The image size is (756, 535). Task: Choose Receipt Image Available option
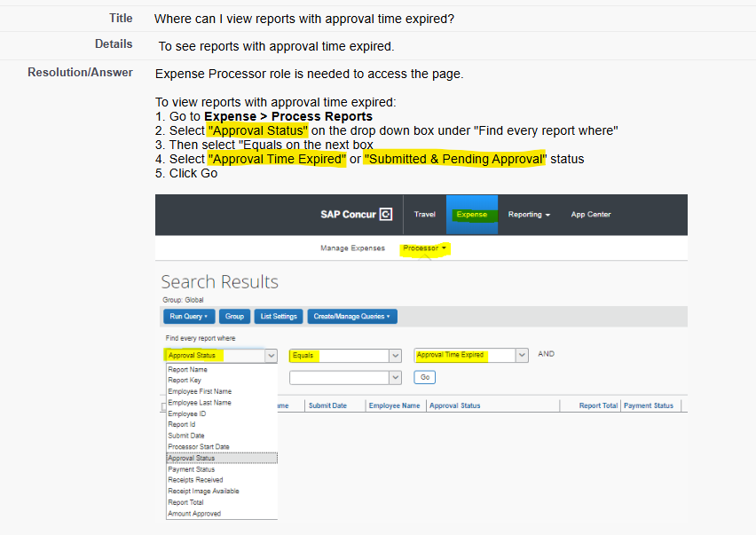tap(222, 491)
